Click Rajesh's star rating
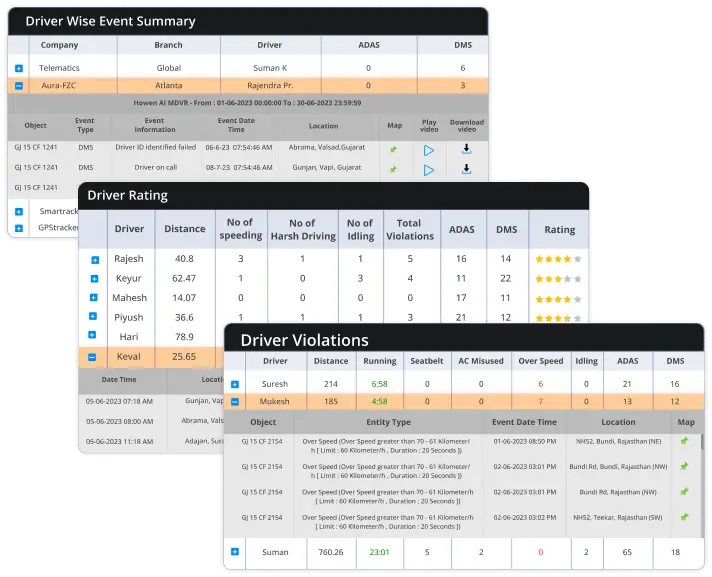This screenshot has width=712, height=577. 558,259
